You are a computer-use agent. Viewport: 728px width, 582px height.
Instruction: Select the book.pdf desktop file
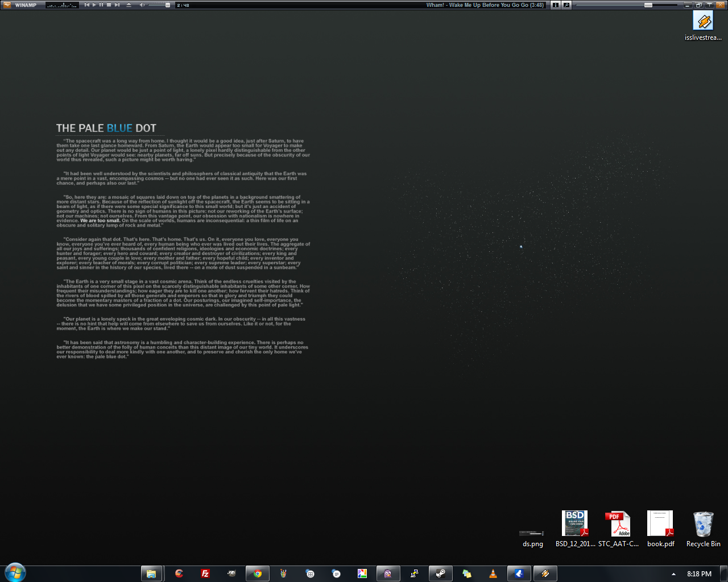tap(660, 529)
